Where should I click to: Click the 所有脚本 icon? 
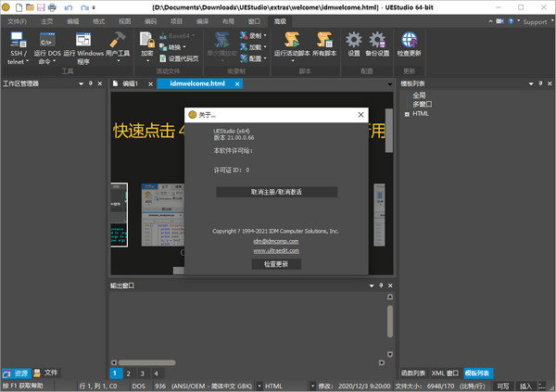[x=324, y=40]
